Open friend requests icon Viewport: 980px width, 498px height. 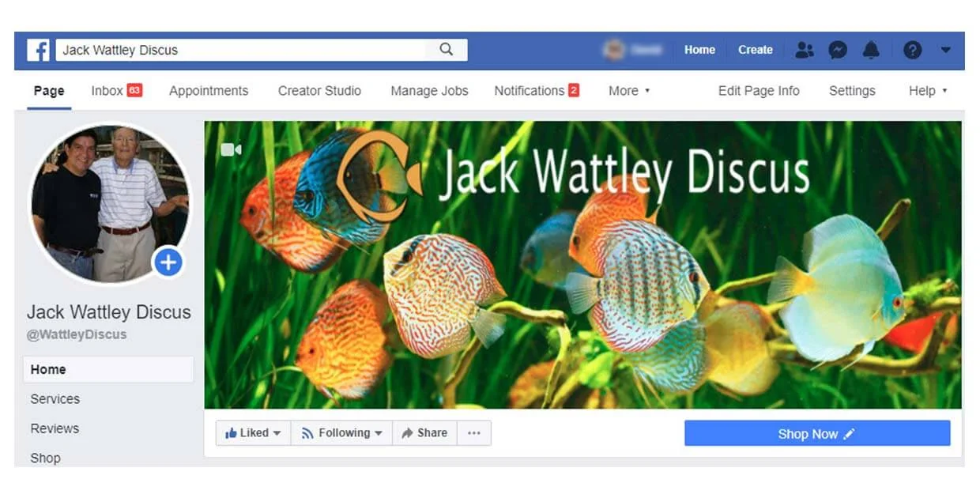[805, 50]
